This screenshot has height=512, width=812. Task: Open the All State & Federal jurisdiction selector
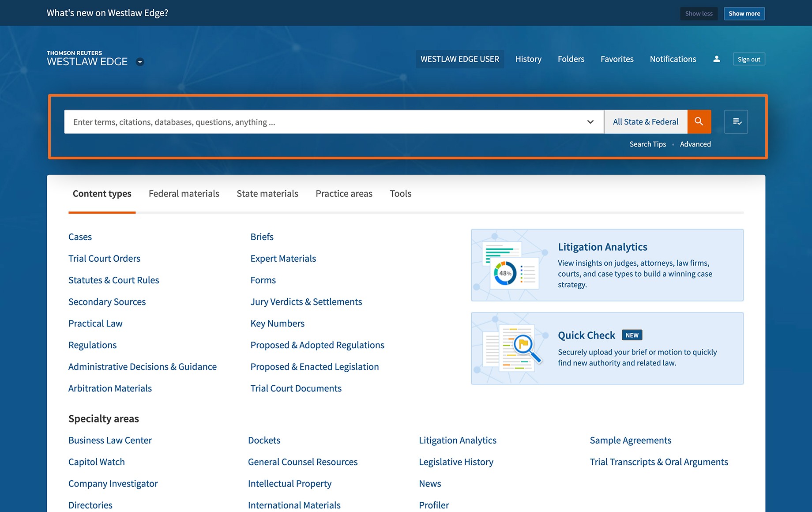coord(646,122)
